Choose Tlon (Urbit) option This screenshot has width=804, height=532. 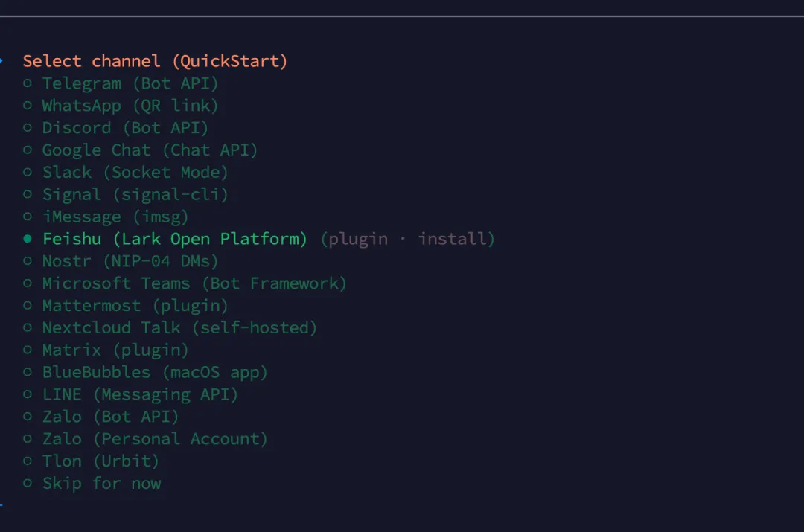[x=100, y=461]
